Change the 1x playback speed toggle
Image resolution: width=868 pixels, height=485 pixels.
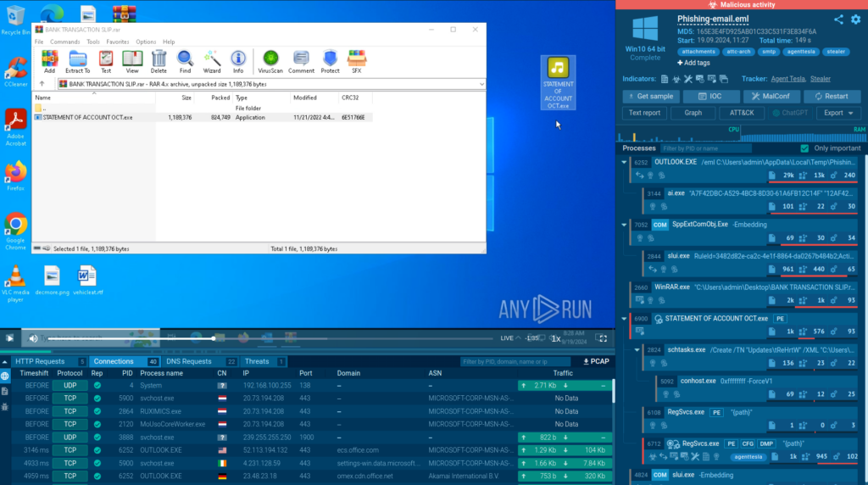click(x=556, y=337)
